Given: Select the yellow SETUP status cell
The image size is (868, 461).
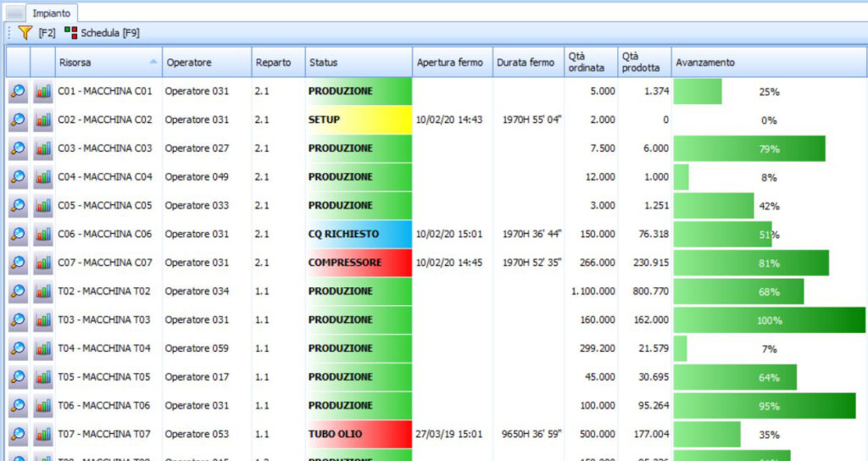Looking at the screenshot, I should tap(358, 120).
